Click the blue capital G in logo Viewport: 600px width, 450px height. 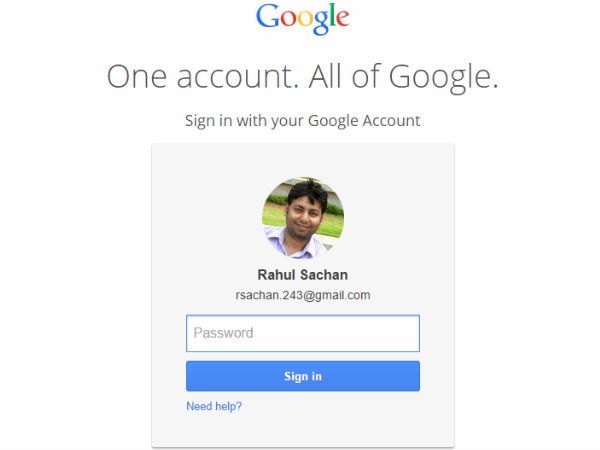tap(268, 16)
